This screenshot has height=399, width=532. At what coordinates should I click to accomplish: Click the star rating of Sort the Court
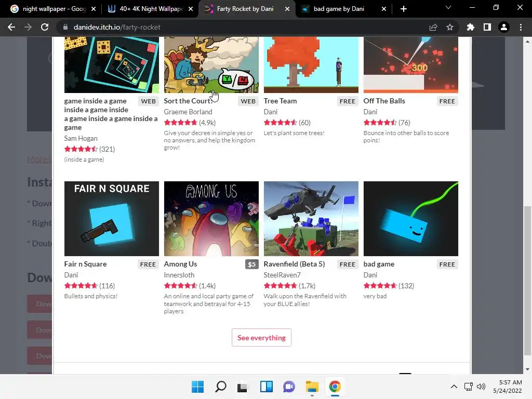coord(180,123)
